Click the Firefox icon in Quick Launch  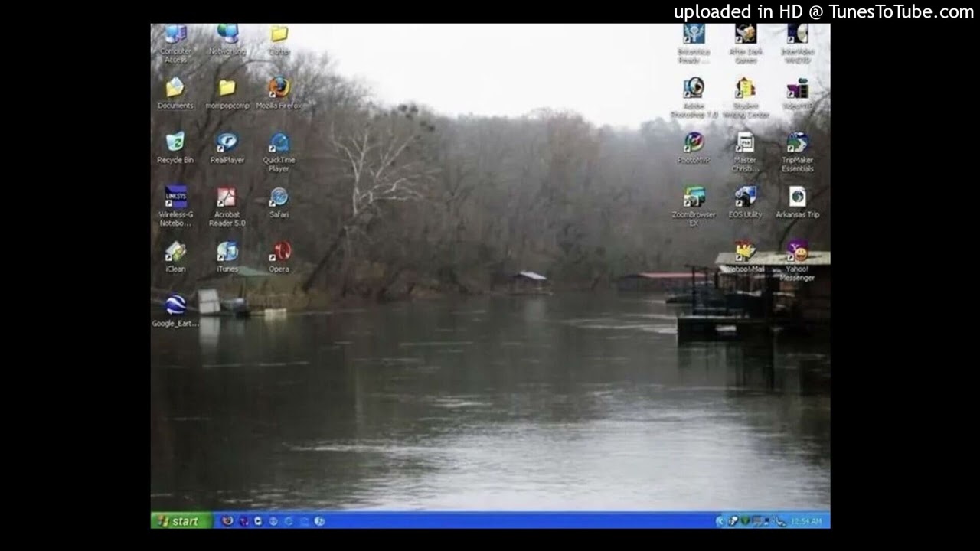coord(227,521)
